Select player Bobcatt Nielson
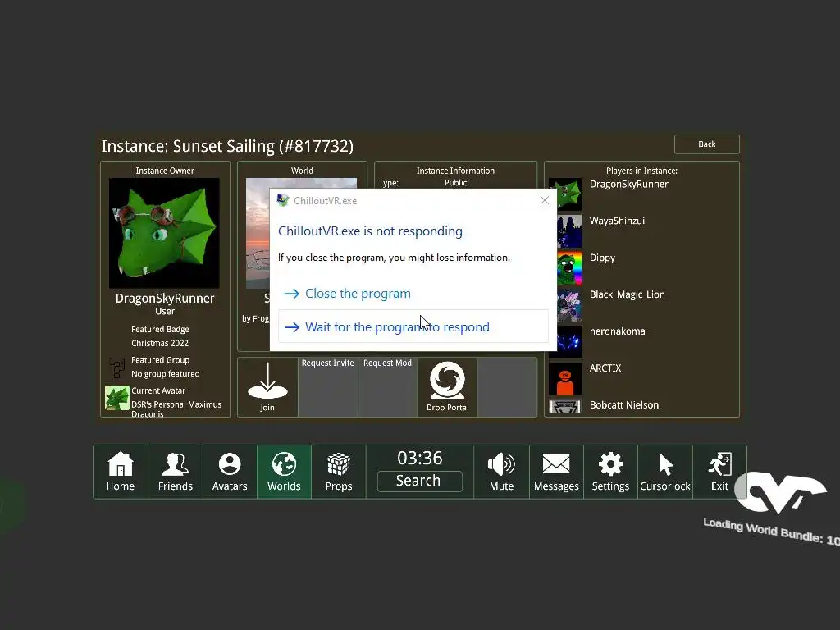 [x=624, y=405]
